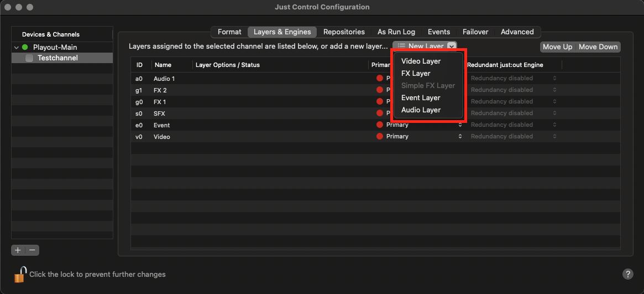Click the greyed-out Simple FX Layer entry
The image size is (644, 294).
(x=428, y=85)
